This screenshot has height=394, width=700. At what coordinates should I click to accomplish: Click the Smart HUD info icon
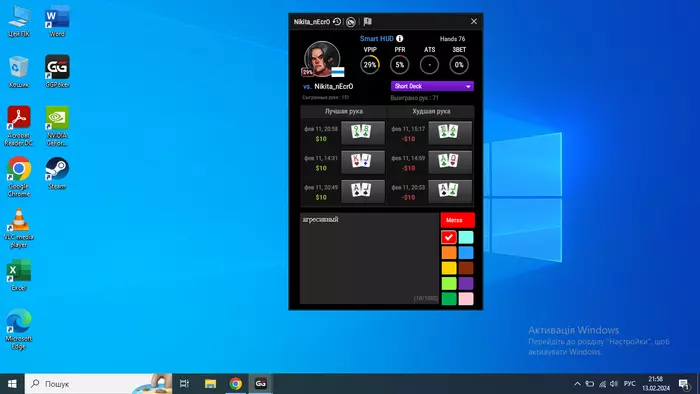(400, 38)
